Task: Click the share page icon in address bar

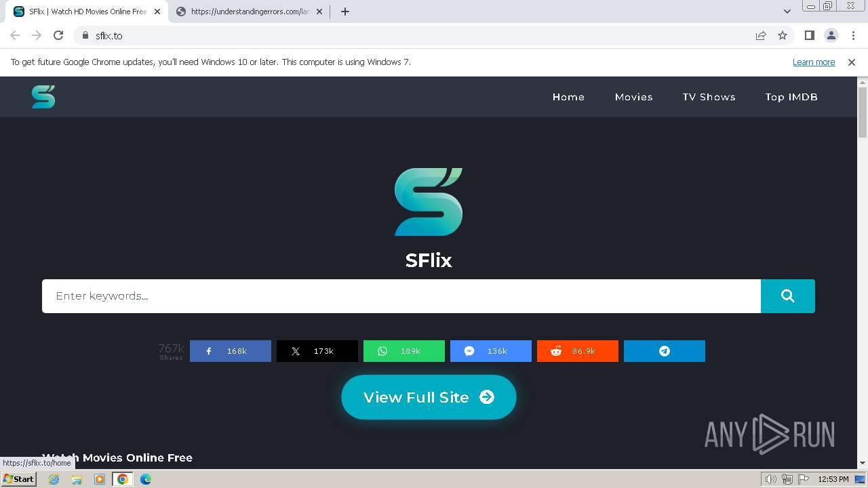Action: pyautogui.click(x=761, y=35)
